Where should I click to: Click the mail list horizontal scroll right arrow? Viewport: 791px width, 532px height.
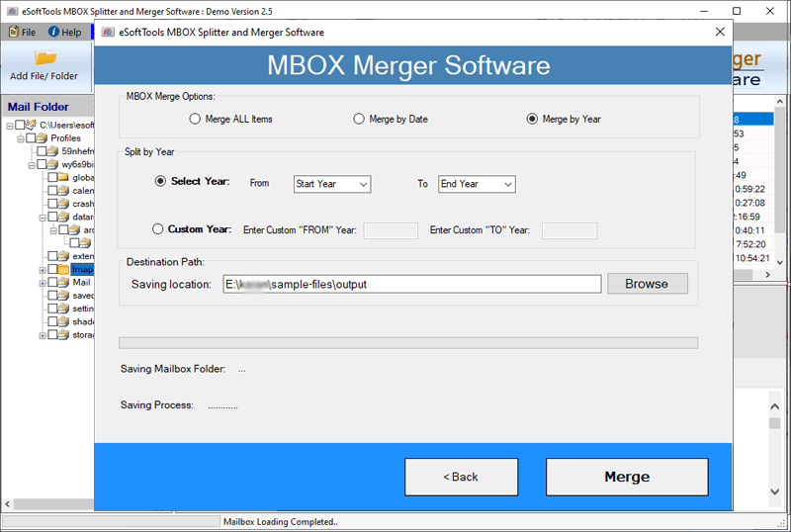768,275
